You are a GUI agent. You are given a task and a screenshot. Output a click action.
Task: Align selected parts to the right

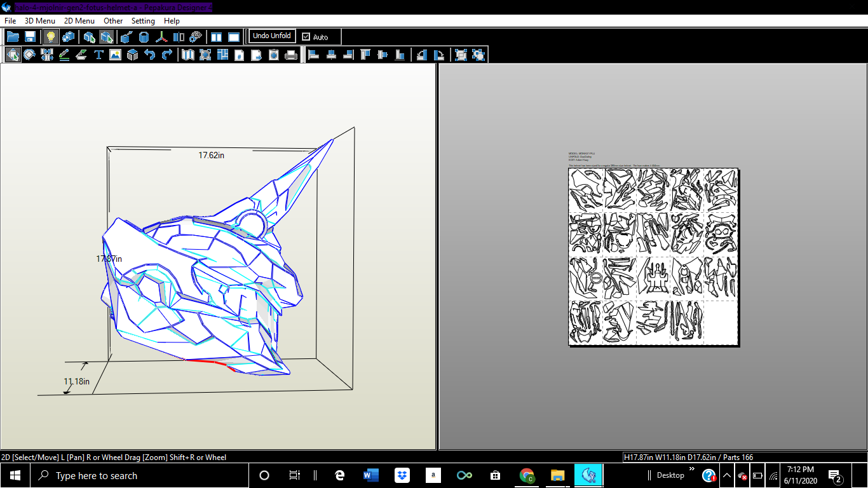pyautogui.click(x=348, y=55)
